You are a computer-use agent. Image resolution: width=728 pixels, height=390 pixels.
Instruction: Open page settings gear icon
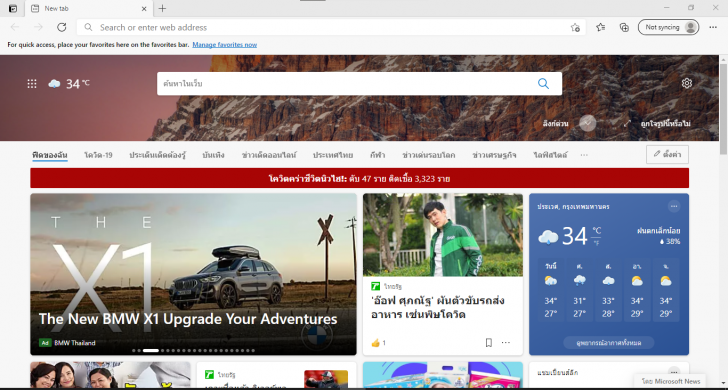pyautogui.click(x=687, y=83)
